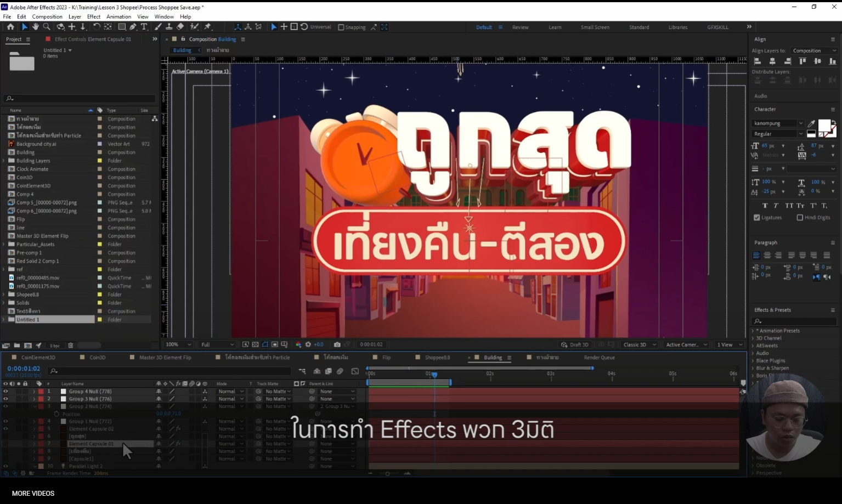Enable the Snapping checkbox
Screen dimensions: 842x504
(x=341, y=27)
